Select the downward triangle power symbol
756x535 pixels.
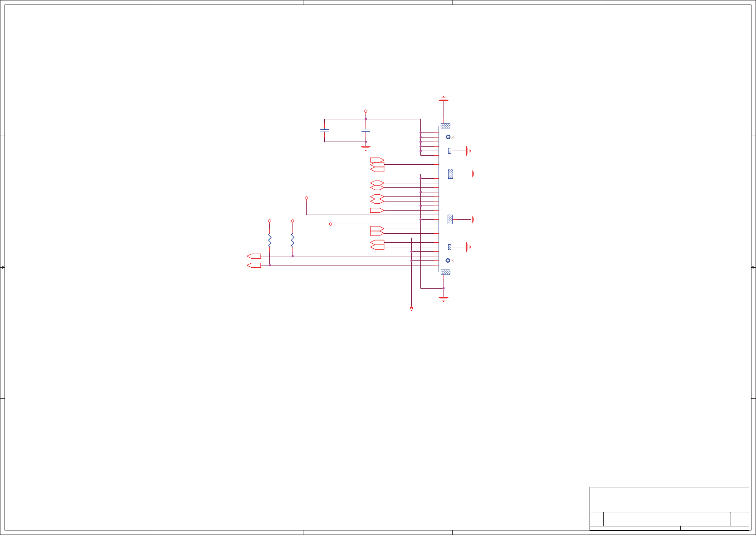411,309
